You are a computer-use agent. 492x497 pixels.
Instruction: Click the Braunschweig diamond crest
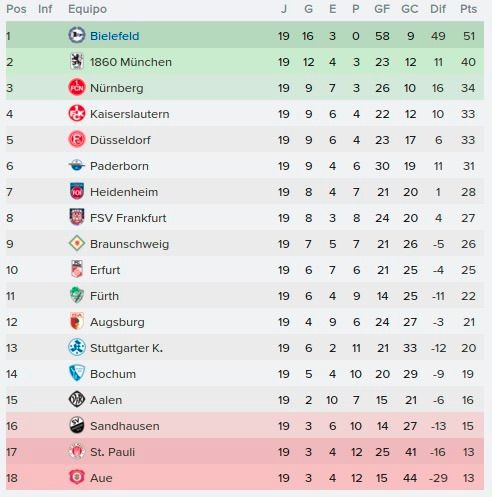coord(77,243)
